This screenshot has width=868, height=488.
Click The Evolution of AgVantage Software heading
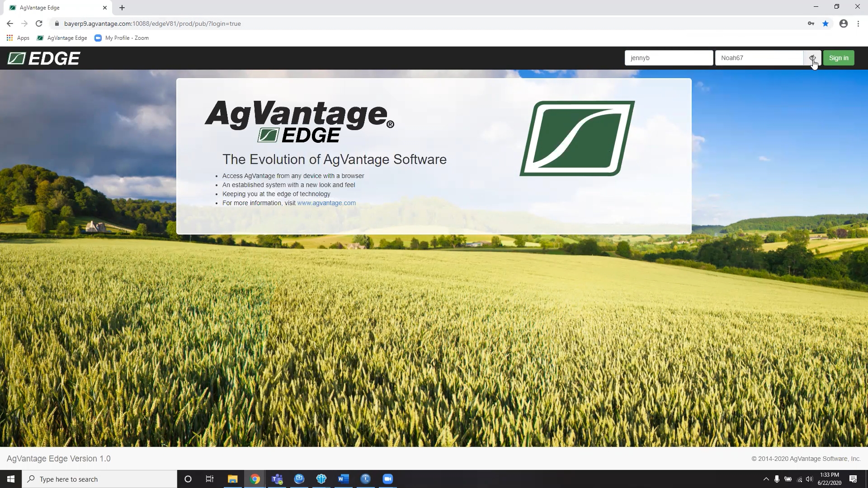335,160
